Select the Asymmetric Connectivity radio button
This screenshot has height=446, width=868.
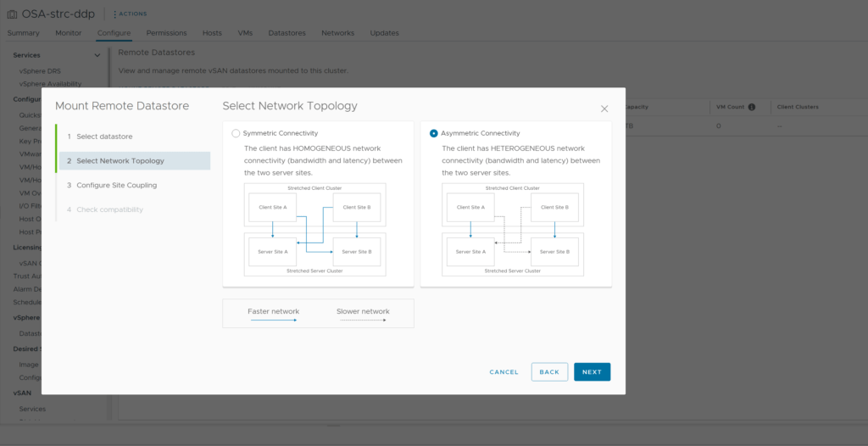[x=434, y=133]
